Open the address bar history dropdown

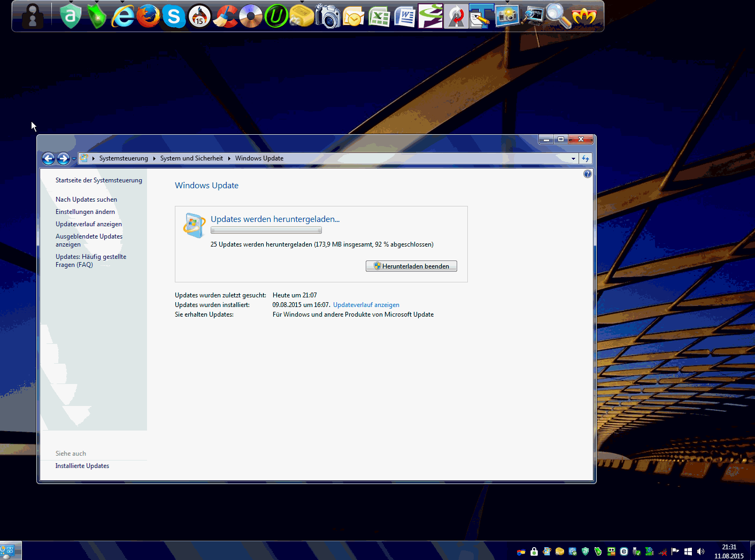(x=573, y=158)
